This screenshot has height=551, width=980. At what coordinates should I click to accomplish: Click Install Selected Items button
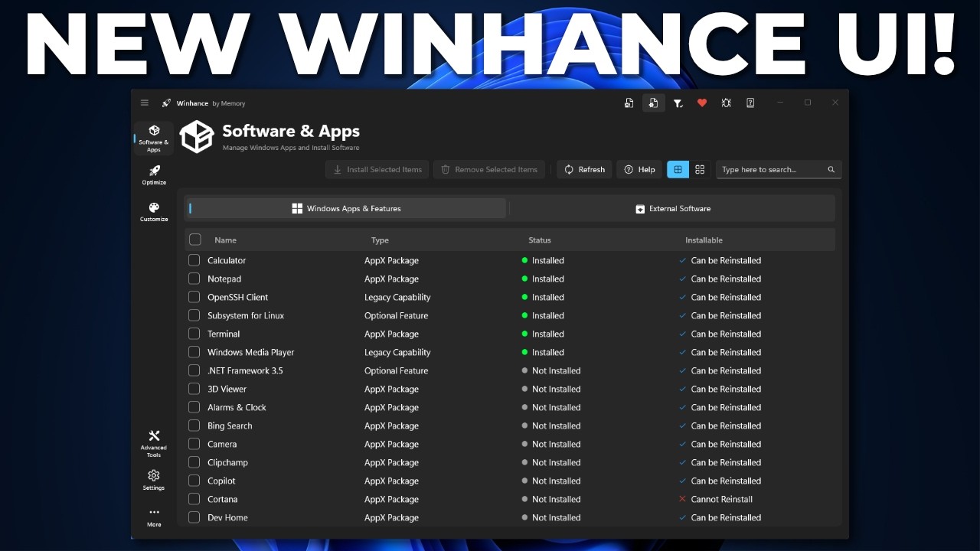pos(377,169)
